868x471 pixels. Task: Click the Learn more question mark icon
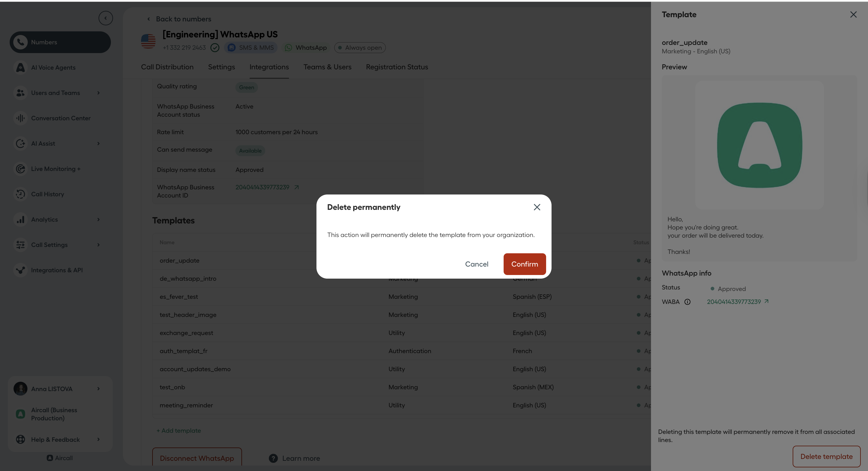[273, 458]
